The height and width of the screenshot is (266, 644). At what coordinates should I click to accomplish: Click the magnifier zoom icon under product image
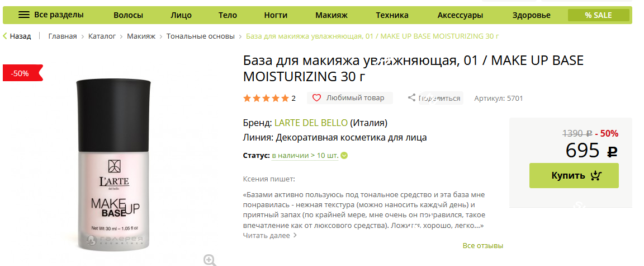[x=210, y=260]
